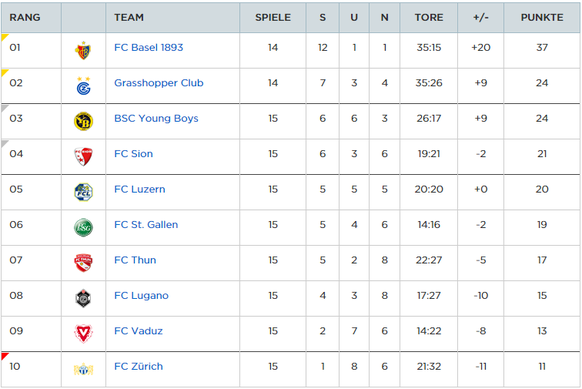The height and width of the screenshot is (389, 582).
Task: Click the TORE column header
Action: point(429,17)
